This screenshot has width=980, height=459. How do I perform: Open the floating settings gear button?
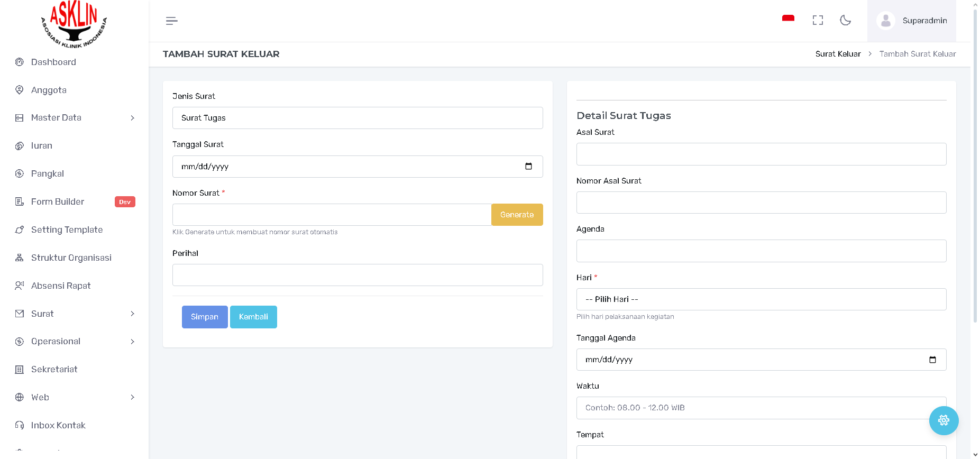click(x=944, y=420)
